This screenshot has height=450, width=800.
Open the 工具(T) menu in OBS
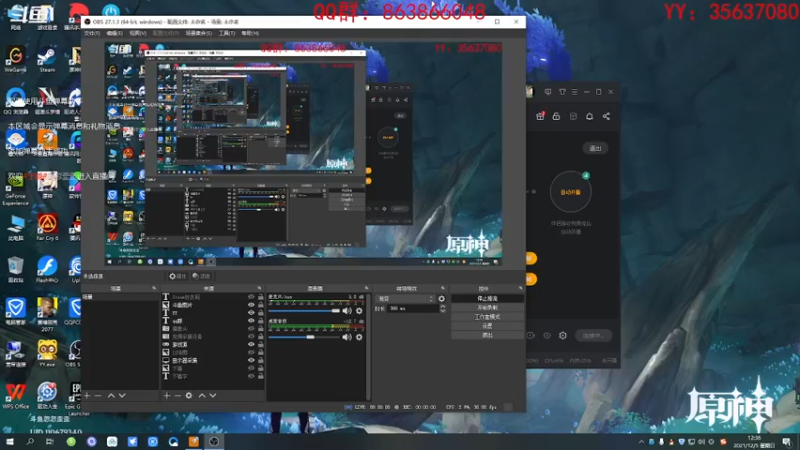(x=227, y=33)
